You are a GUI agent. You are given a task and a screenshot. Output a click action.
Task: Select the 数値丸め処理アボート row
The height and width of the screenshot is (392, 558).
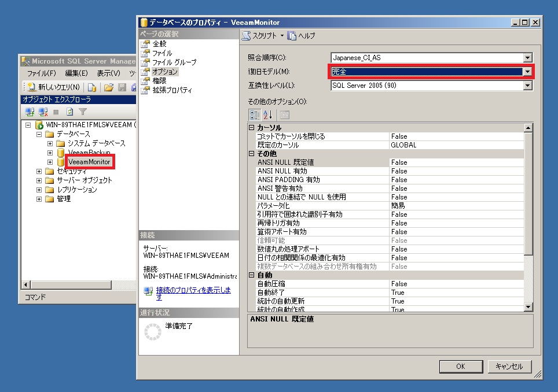(390, 249)
